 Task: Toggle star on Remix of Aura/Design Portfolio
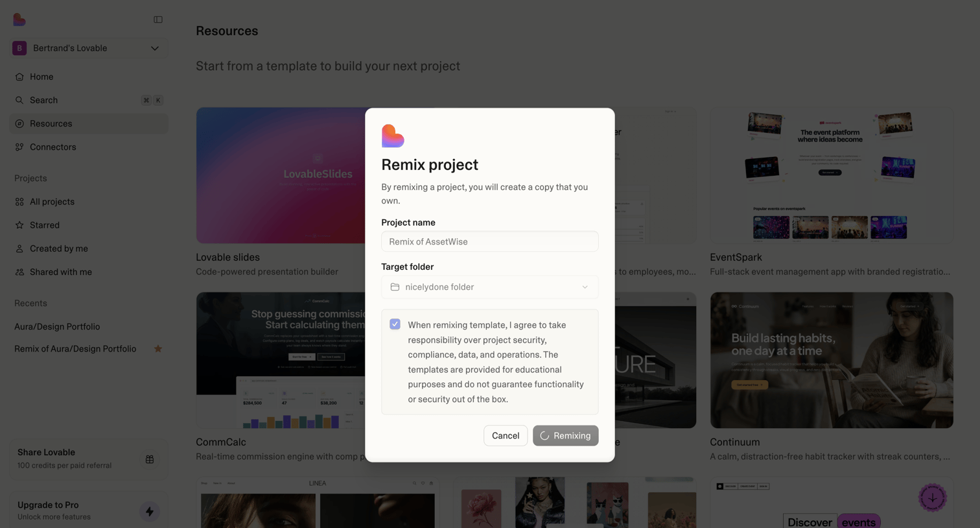[x=158, y=349]
